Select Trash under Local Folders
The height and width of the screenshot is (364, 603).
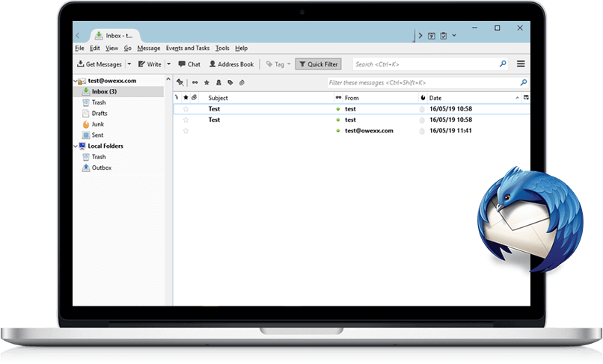pos(99,157)
